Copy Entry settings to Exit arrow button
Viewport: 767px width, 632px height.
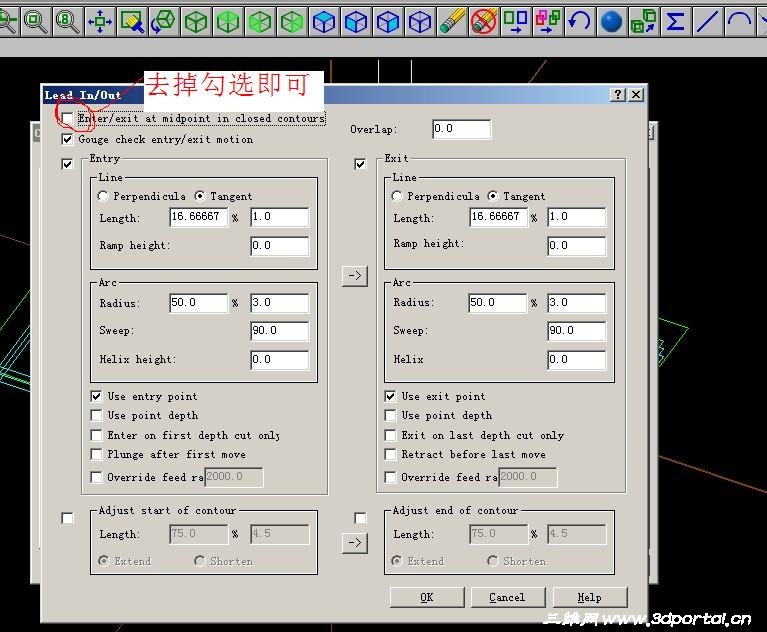(355, 276)
